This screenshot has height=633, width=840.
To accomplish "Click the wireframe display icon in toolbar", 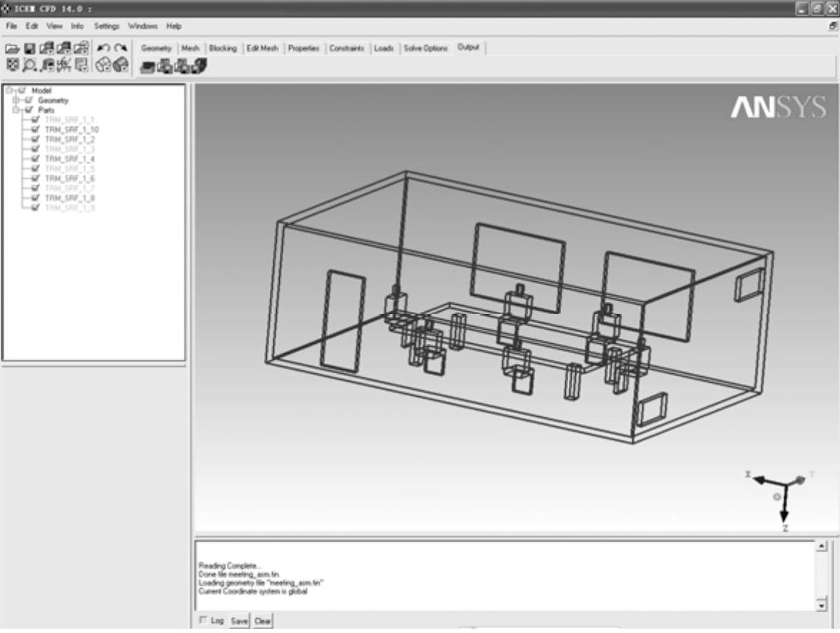I will (x=102, y=65).
